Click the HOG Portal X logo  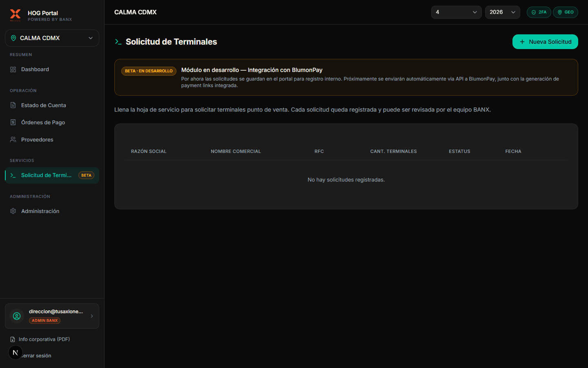tap(15, 15)
